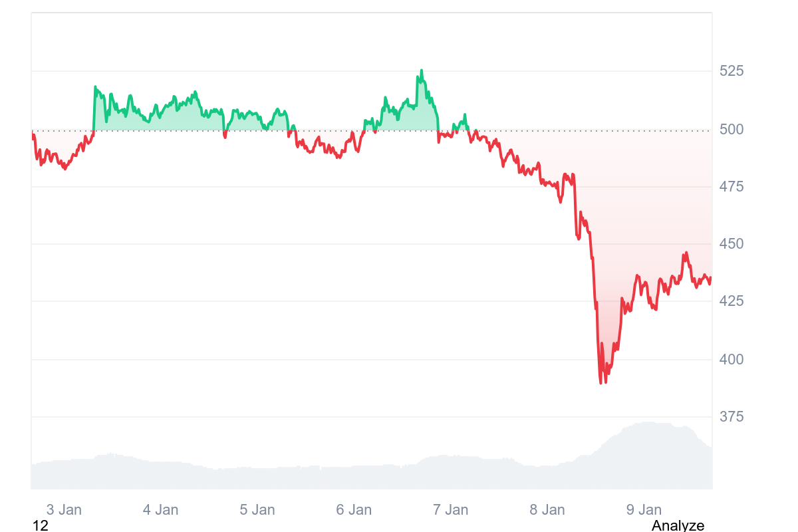Select the 8 Jan date label
798x532 pixels.
click(547, 510)
